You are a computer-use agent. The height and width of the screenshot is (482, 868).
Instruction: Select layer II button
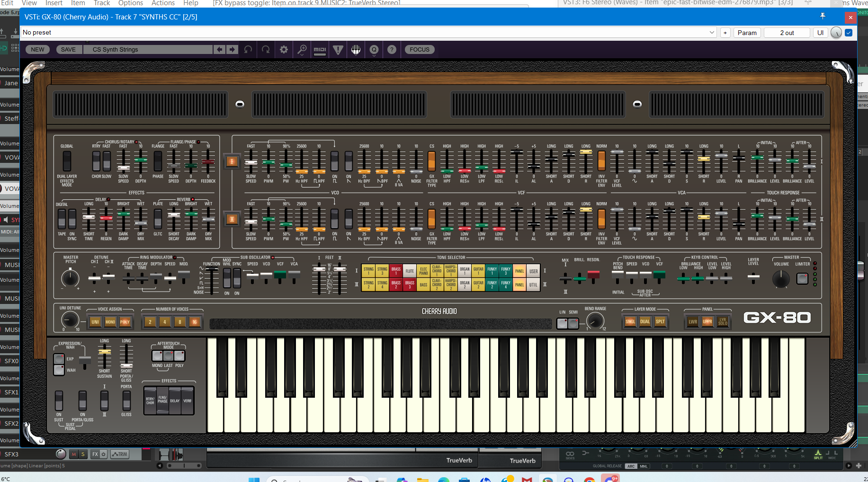[x=232, y=219]
